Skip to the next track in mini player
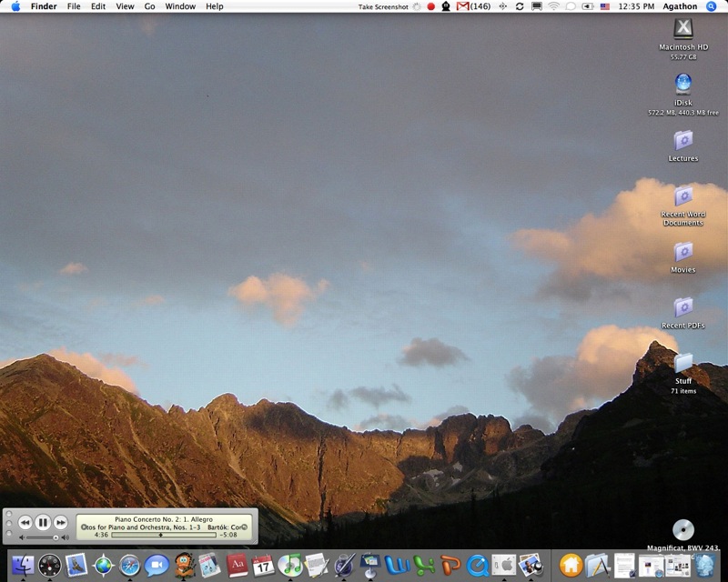The height and width of the screenshot is (582, 728). pyautogui.click(x=60, y=522)
